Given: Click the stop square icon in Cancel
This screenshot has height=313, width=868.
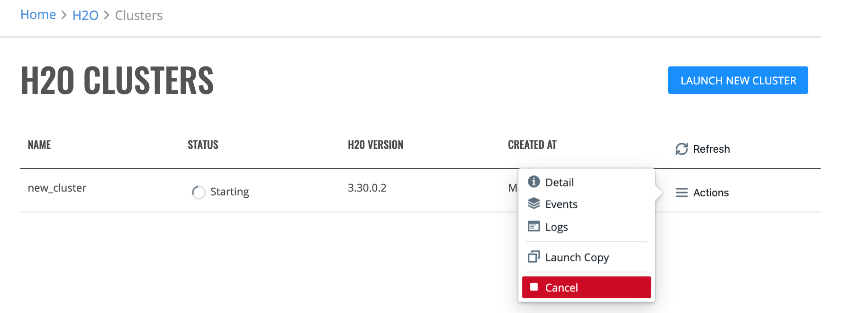Looking at the screenshot, I should [x=534, y=287].
